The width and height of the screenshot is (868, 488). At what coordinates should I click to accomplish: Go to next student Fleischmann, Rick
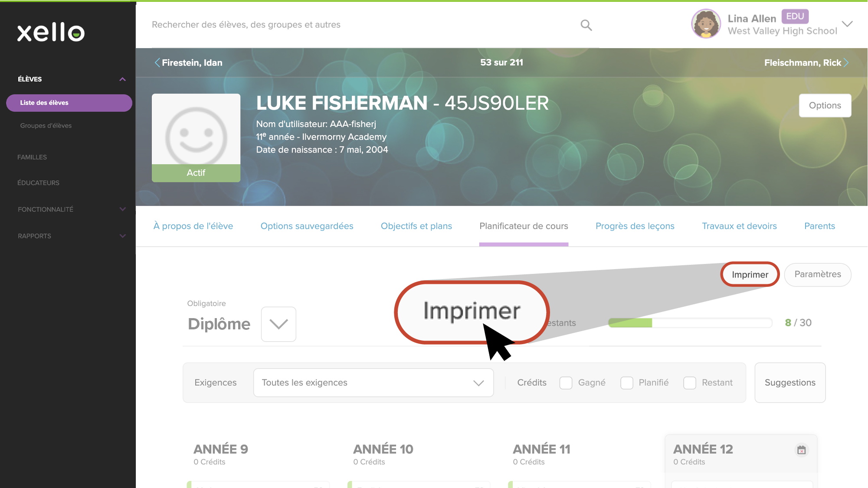806,63
